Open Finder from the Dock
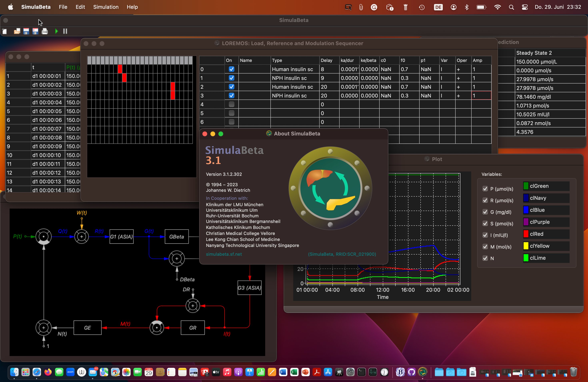Image resolution: width=588 pixels, height=382 pixels. point(14,372)
